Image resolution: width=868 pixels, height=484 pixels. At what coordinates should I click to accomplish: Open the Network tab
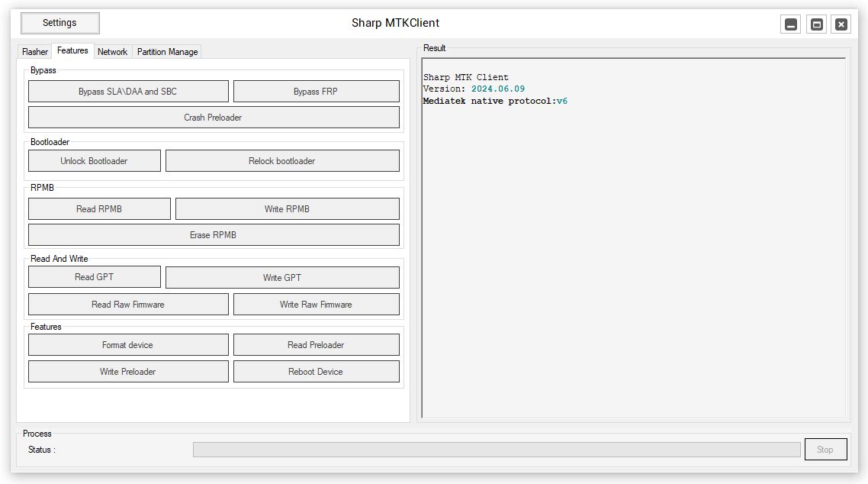(x=112, y=51)
